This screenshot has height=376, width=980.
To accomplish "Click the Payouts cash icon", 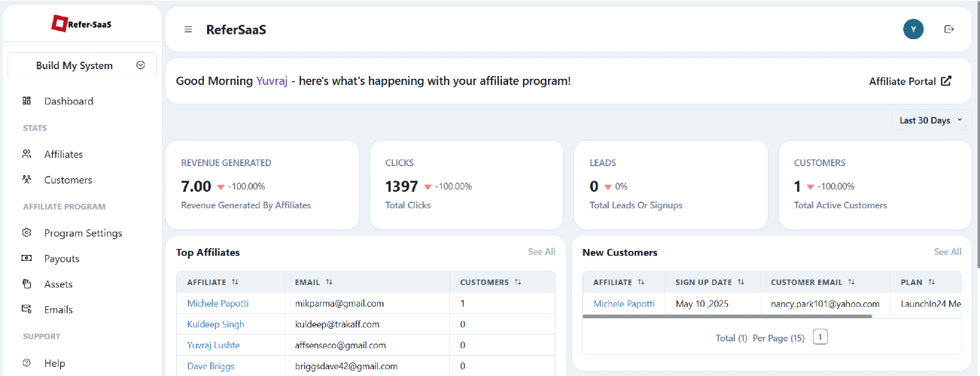I will click(27, 259).
